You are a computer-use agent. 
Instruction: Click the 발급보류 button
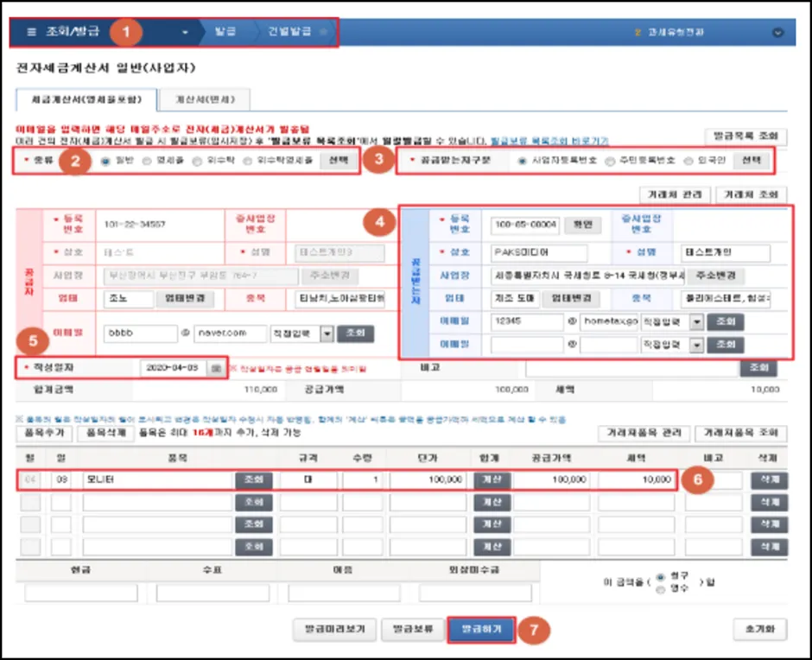click(413, 630)
